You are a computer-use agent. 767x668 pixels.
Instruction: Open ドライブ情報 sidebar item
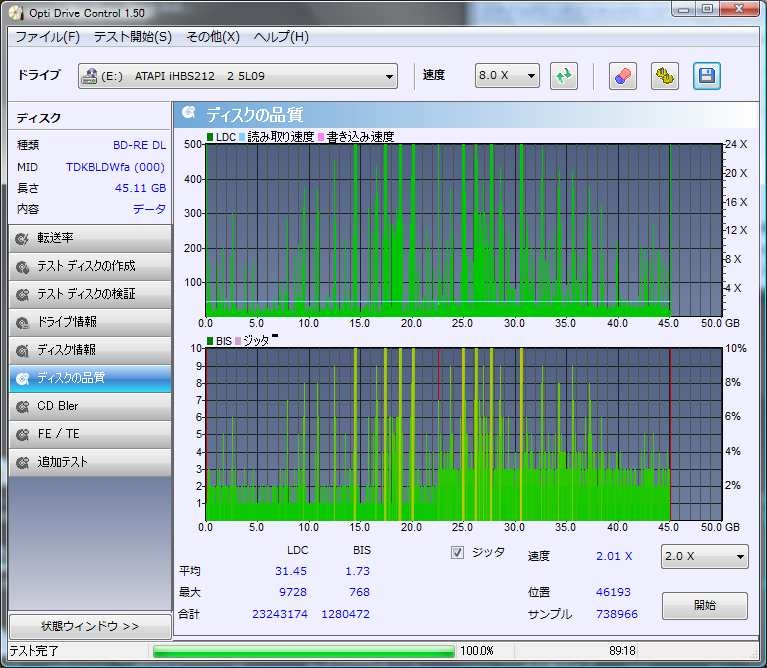[x=89, y=322]
